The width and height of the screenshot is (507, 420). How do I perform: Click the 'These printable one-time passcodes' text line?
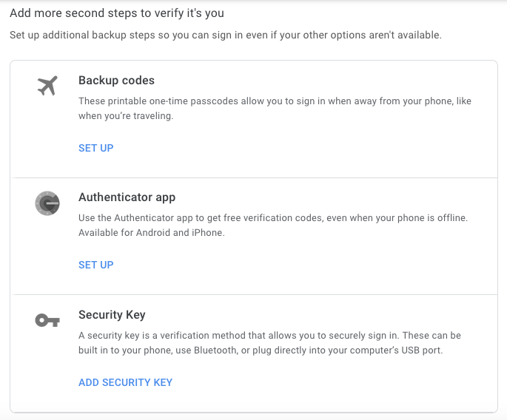tap(275, 101)
